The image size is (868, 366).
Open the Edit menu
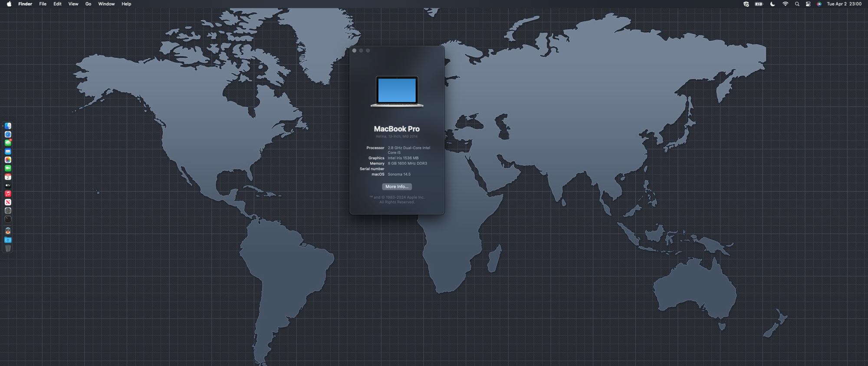click(57, 4)
